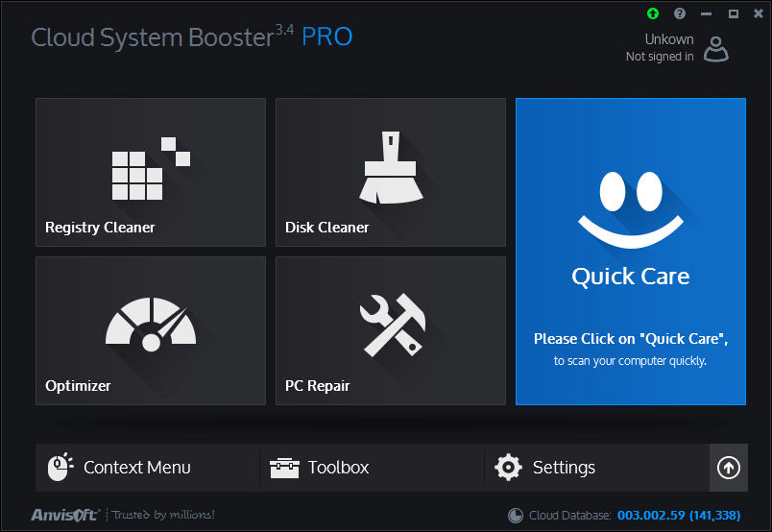Click the green update arrow icon
The width and height of the screenshot is (772, 532).
653,13
